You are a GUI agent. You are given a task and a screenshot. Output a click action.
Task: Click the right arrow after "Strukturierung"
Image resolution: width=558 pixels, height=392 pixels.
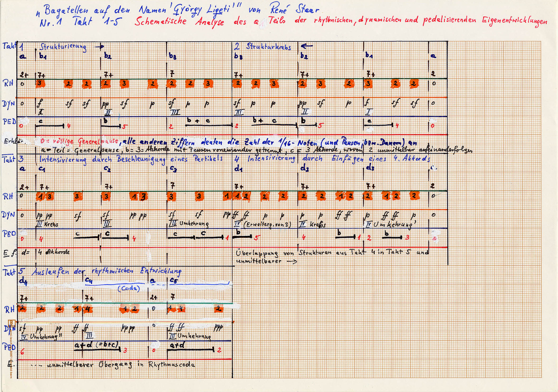[100, 47]
